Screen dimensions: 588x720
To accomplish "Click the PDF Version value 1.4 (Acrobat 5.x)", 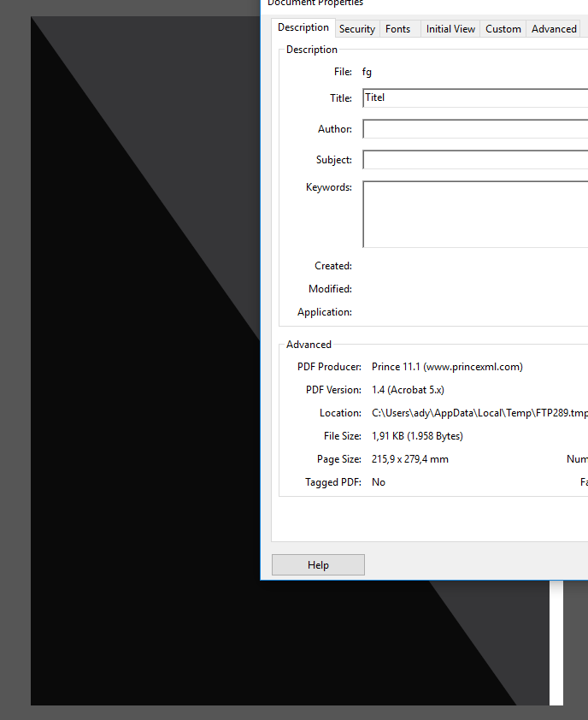I will point(408,390).
